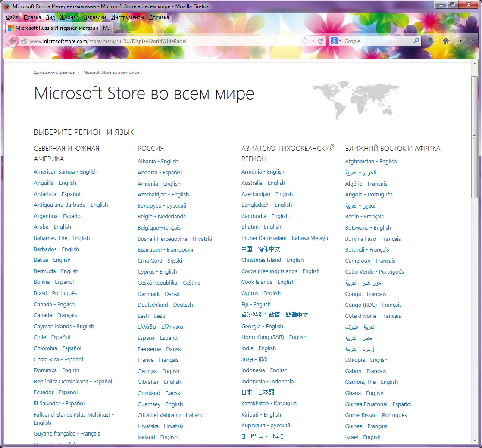Click the Firefox logo in the title bar
Image resolution: width=482 pixels, height=448 pixels.
[x=7, y=6]
